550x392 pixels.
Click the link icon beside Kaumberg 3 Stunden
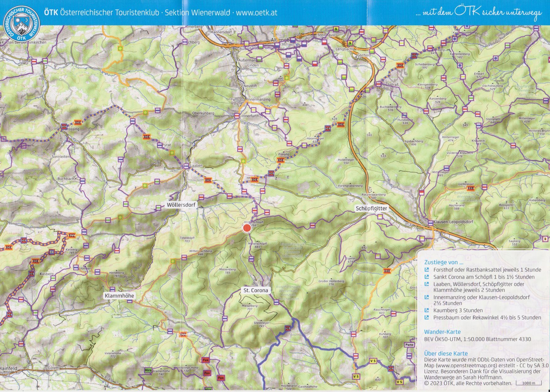pyautogui.click(x=426, y=310)
